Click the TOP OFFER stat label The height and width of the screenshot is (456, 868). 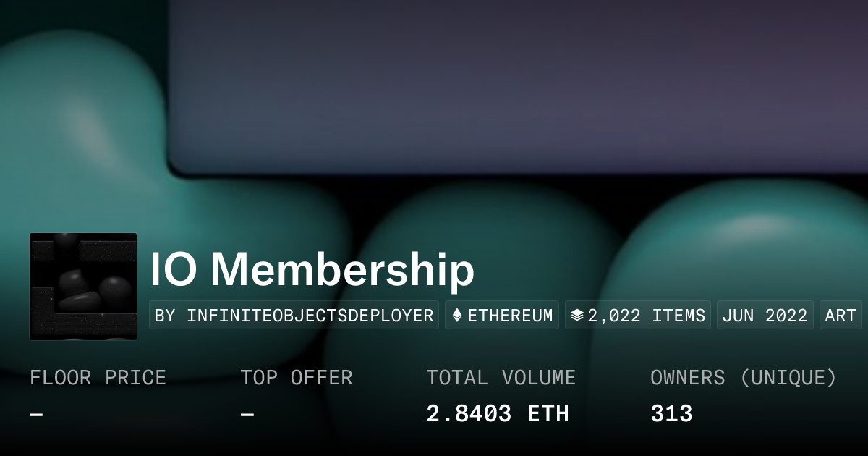pos(297,378)
